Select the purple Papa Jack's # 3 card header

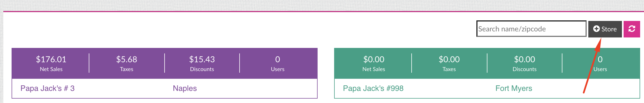pyautogui.click(x=165, y=63)
